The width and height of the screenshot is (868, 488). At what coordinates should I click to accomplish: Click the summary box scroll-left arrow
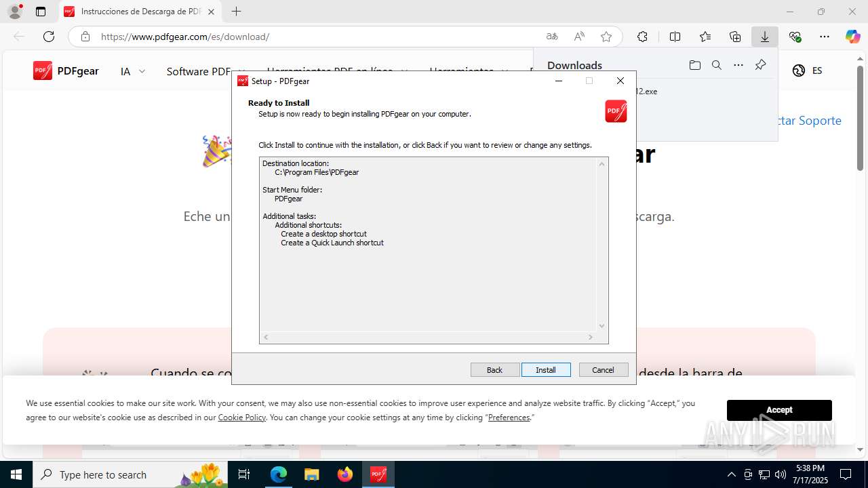[x=266, y=337]
